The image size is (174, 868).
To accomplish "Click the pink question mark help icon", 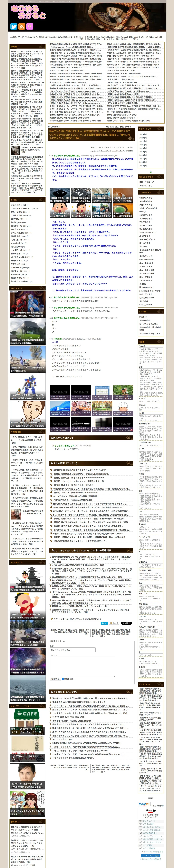I will [x=30, y=26].
